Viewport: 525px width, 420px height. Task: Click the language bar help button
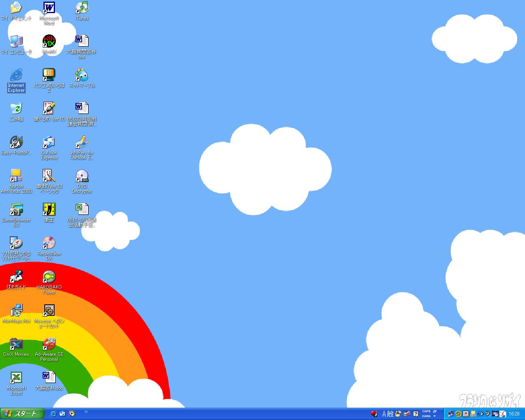415,414
